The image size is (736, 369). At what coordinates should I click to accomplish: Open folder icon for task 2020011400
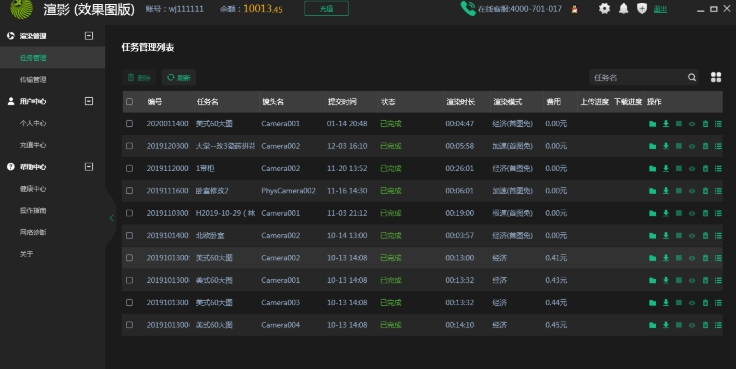[x=652, y=124]
